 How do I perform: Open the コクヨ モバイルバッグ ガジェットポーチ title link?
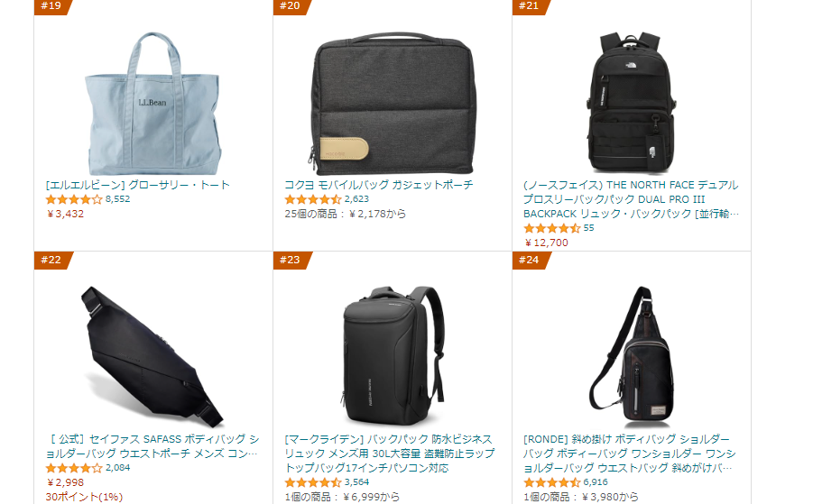378,185
